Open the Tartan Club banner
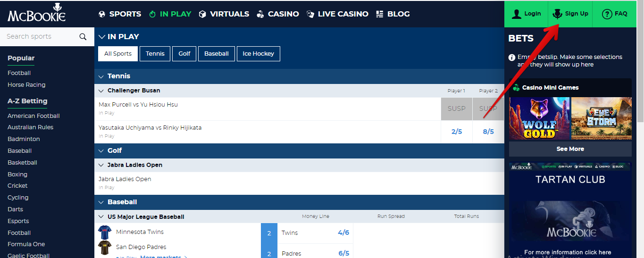Screen dimensions: 644x258 click(x=570, y=210)
